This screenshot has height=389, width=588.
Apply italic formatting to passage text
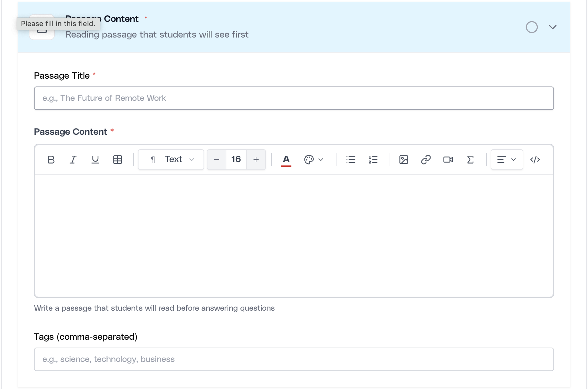click(73, 160)
